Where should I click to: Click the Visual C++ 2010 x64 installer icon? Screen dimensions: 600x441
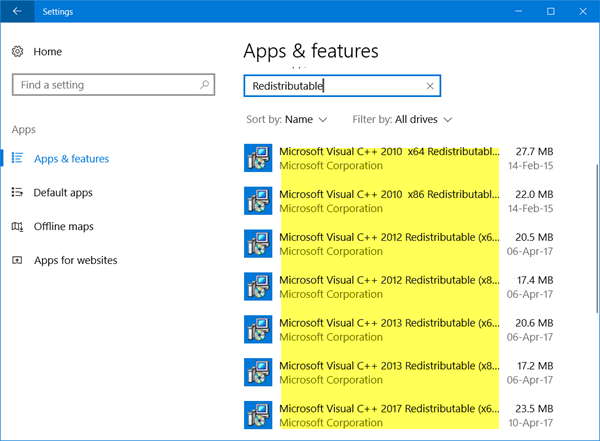pos(258,158)
